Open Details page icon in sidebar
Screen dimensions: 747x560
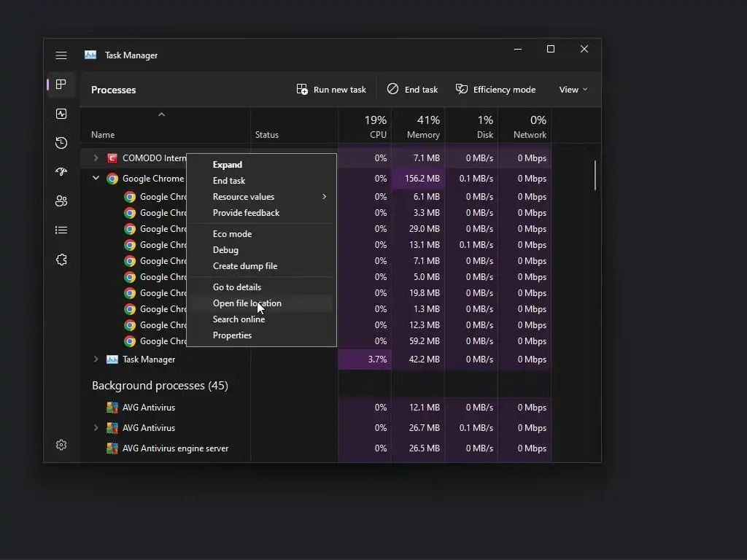[61, 230]
